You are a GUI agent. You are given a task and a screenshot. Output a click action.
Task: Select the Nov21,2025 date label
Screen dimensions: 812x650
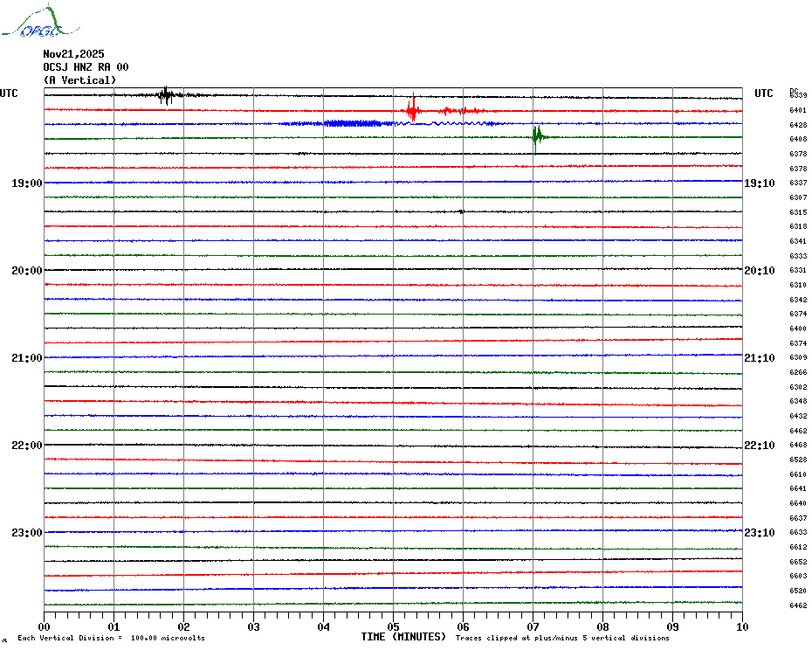pyautogui.click(x=73, y=54)
